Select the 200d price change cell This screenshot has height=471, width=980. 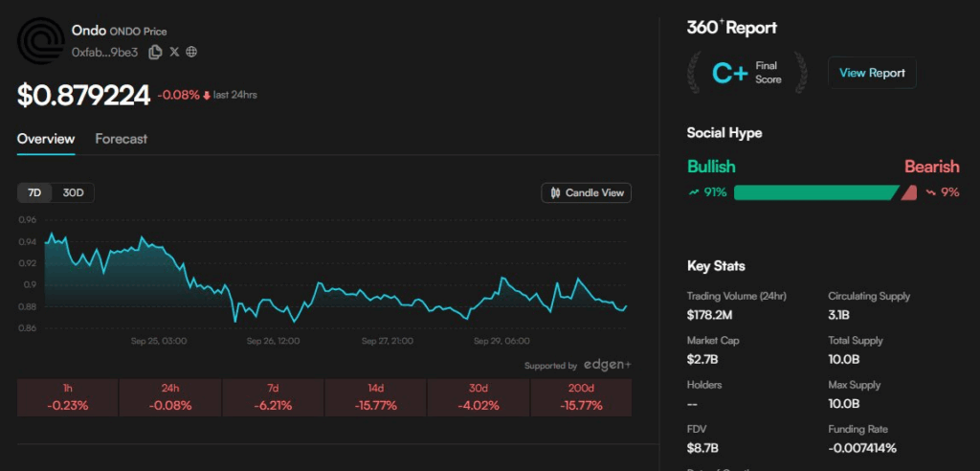(x=581, y=397)
